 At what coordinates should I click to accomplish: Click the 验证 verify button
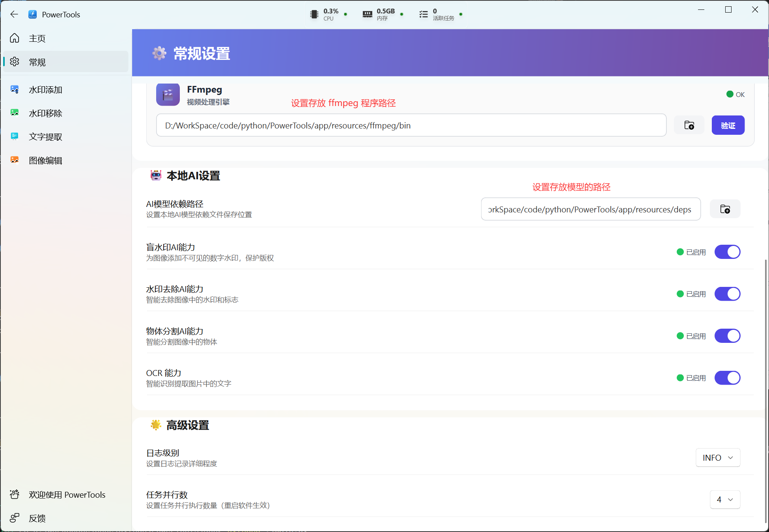click(x=728, y=125)
